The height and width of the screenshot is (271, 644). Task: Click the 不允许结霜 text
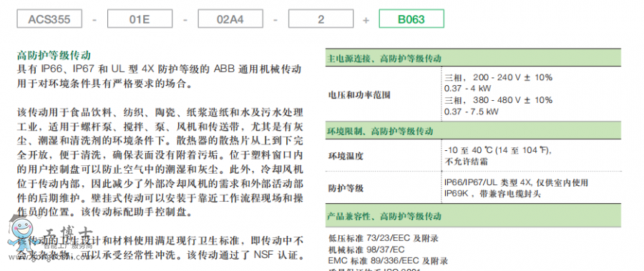pyautogui.click(x=465, y=162)
